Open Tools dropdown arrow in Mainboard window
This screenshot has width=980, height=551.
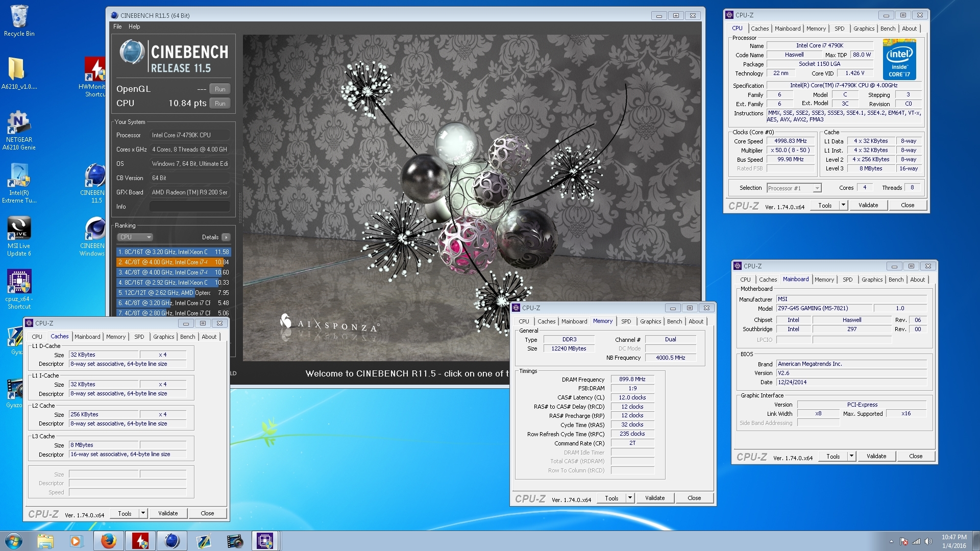pyautogui.click(x=851, y=456)
